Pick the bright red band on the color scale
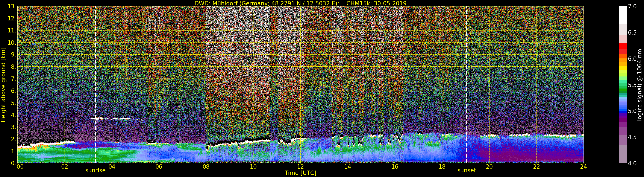The width and height of the screenshot is (644, 177). pos(623,46)
